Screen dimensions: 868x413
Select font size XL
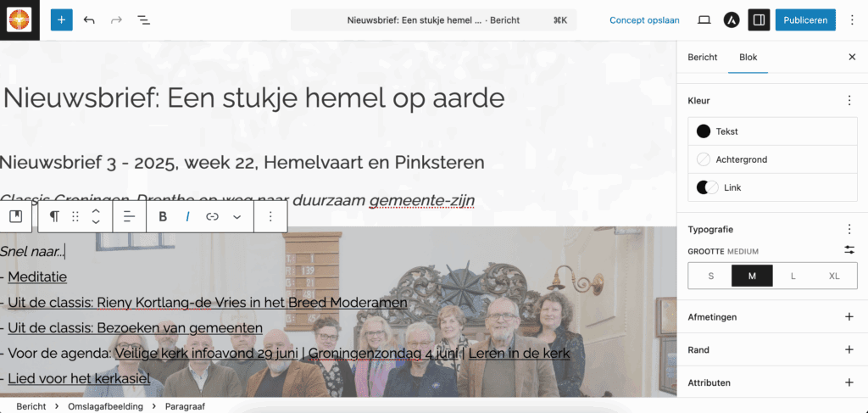point(833,276)
